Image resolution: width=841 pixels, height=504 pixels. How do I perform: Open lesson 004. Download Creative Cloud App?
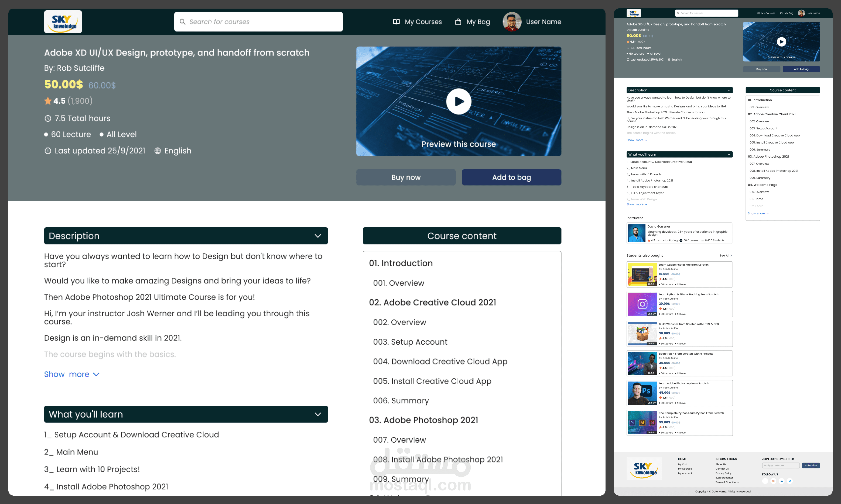(440, 362)
